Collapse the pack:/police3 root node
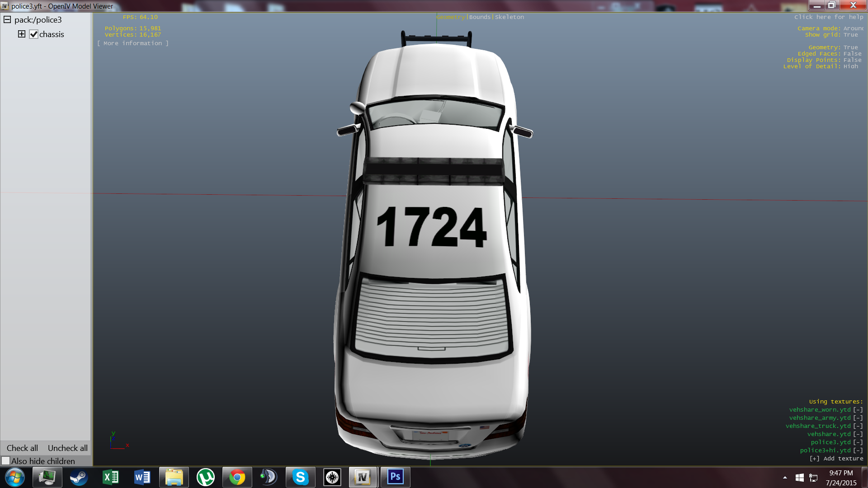 (7, 20)
